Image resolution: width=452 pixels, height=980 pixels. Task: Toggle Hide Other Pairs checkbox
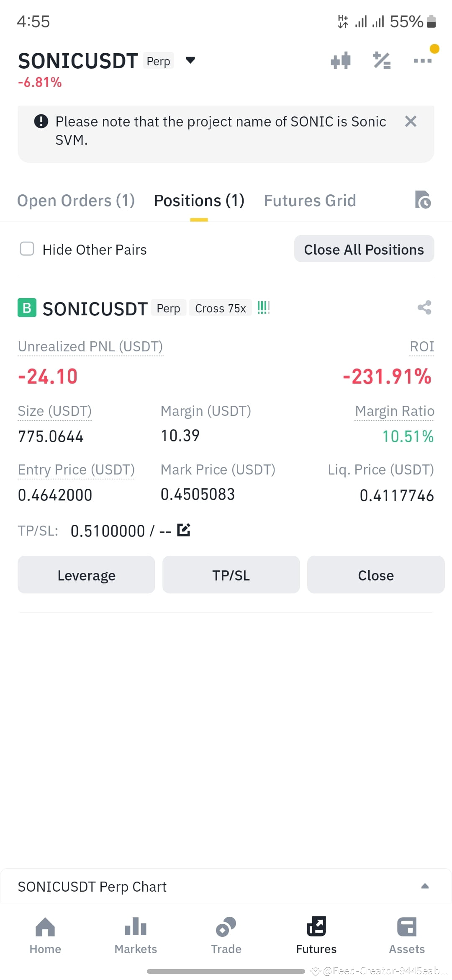27,249
